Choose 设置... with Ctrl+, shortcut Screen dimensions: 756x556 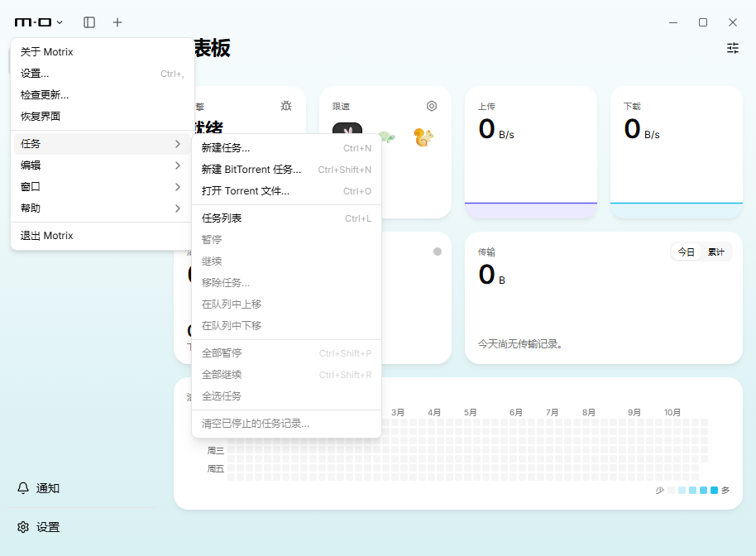[103, 74]
